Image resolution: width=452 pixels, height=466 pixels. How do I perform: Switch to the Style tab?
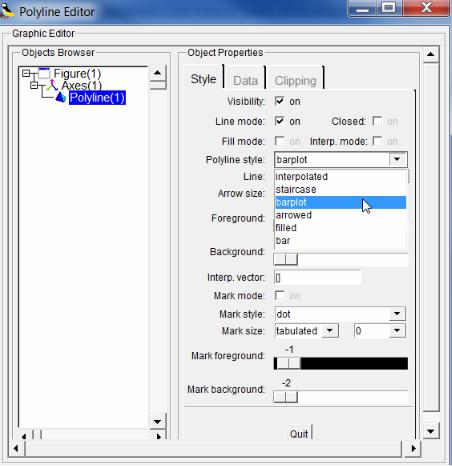tap(203, 79)
